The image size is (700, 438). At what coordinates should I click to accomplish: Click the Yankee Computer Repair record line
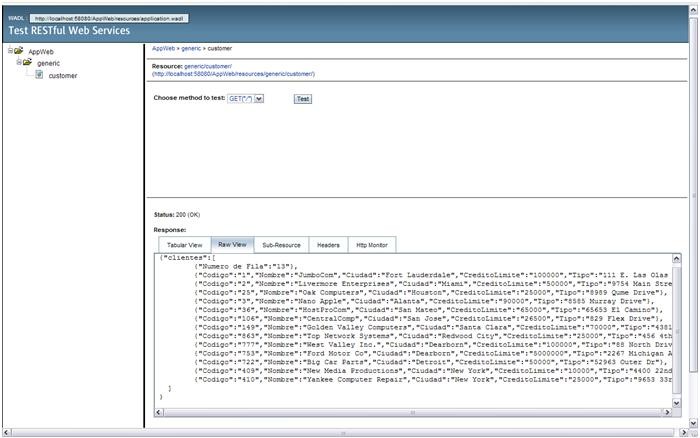pos(433,380)
